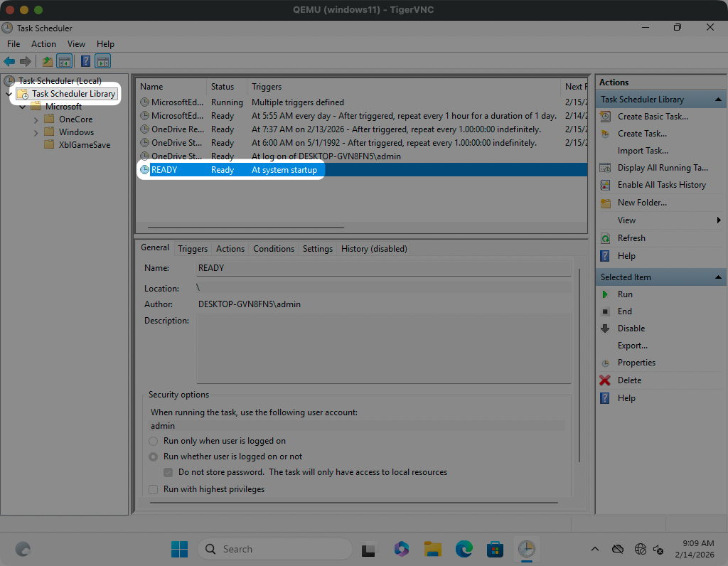Open Properties for the selected task

[636, 363]
